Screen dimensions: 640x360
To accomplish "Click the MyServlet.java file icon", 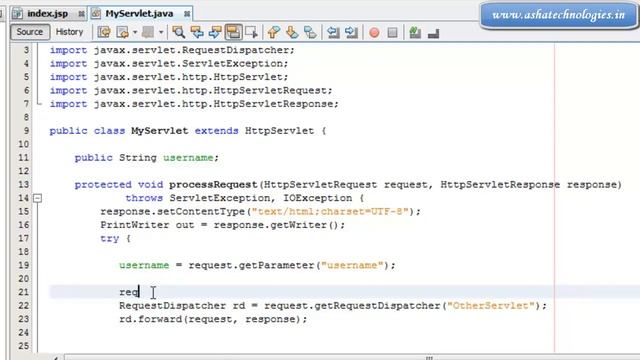I will (x=96, y=13).
